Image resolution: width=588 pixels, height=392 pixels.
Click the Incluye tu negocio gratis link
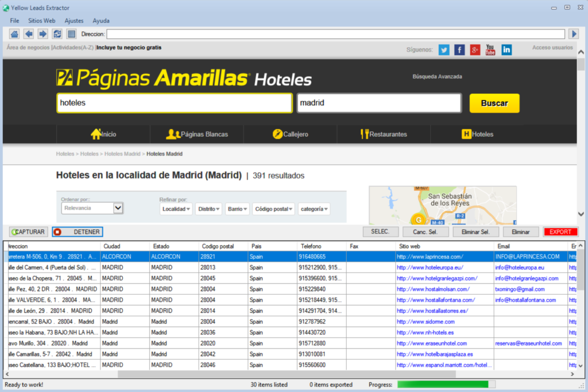tap(129, 48)
